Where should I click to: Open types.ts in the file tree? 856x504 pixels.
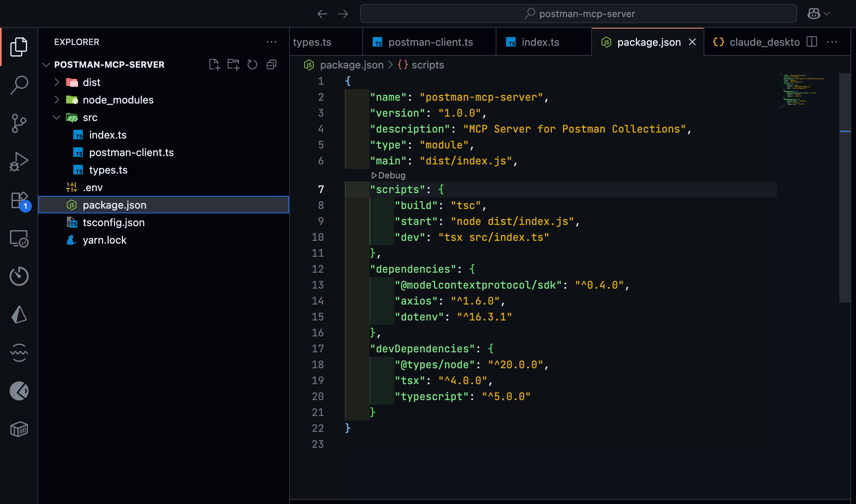[x=164, y=170]
